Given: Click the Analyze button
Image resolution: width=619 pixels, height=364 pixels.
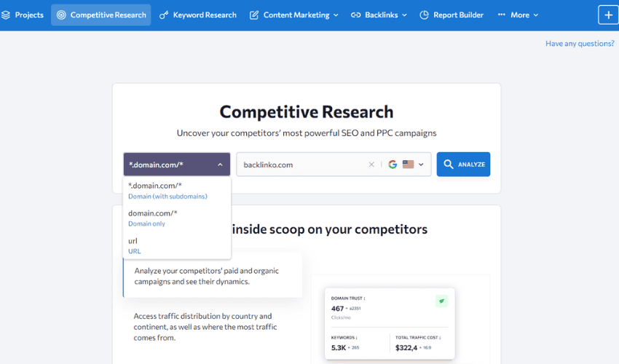Looking at the screenshot, I should coord(463,165).
